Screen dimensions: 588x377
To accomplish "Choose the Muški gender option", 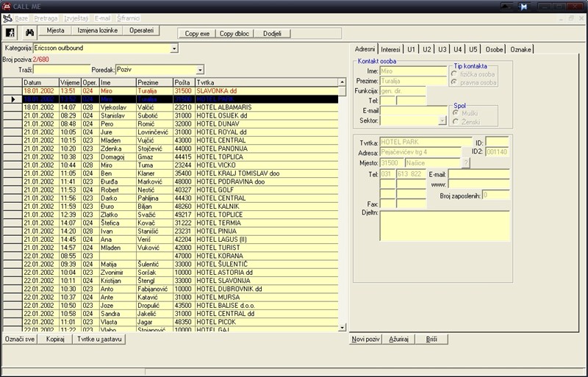I will (456, 113).
